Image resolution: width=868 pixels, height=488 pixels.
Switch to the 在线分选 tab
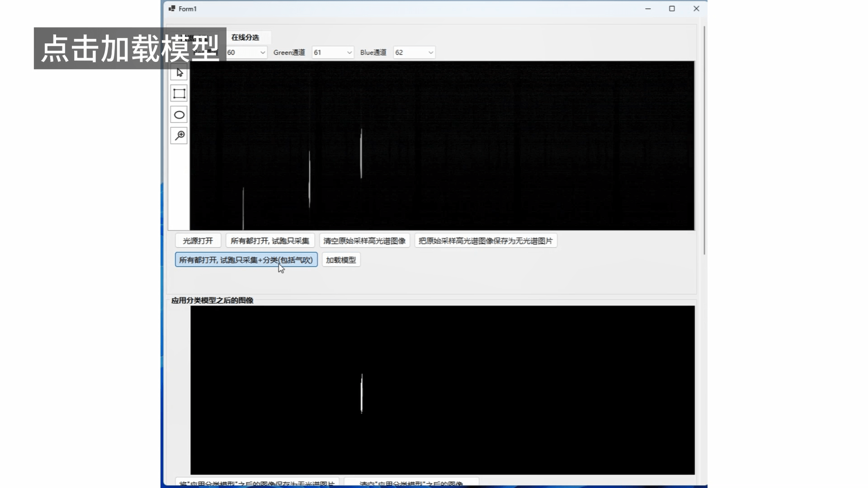pos(245,38)
